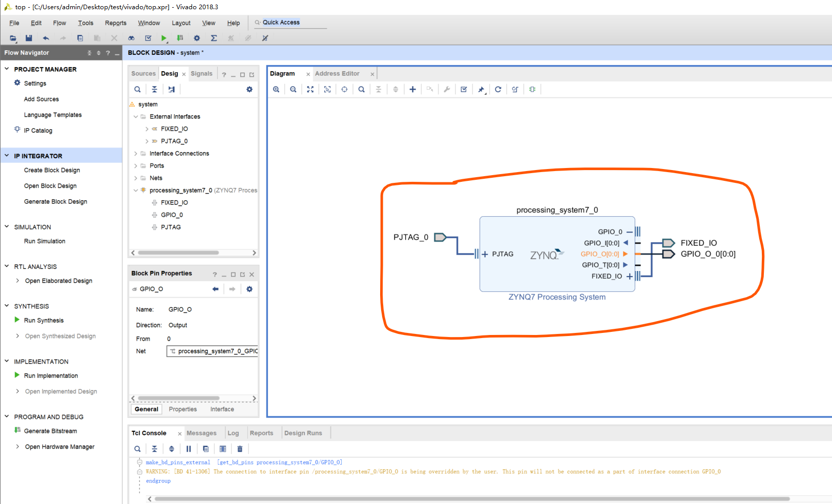Click Generate Block Design
Image resolution: width=832 pixels, height=504 pixels.
pyautogui.click(x=55, y=202)
